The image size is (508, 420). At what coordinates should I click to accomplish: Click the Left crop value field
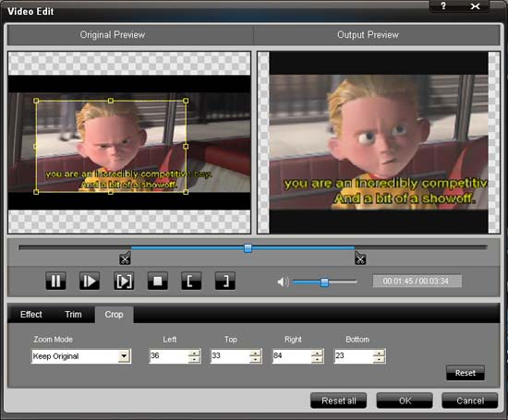pos(169,356)
